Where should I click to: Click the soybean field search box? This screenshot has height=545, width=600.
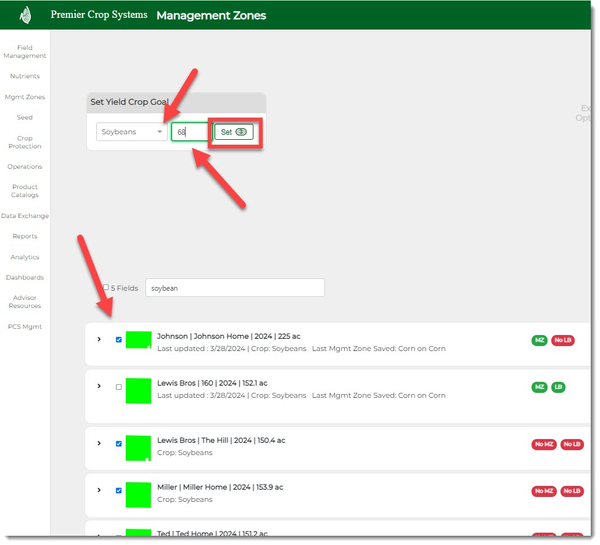coord(235,288)
